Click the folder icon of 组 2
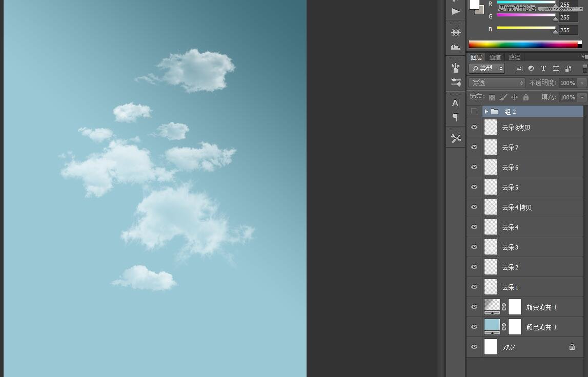Image resolution: width=588 pixels, height=377 pixels. [495, 111]
